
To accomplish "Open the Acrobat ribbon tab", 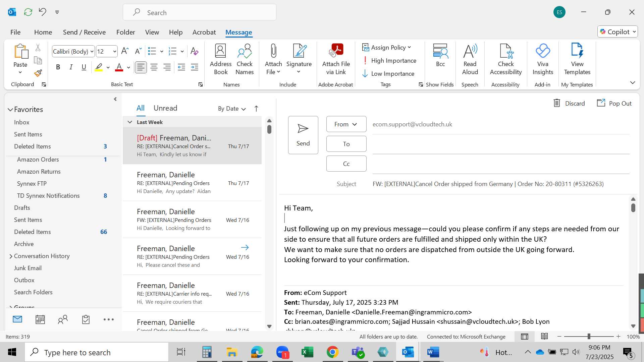I will tap(204, 32).
